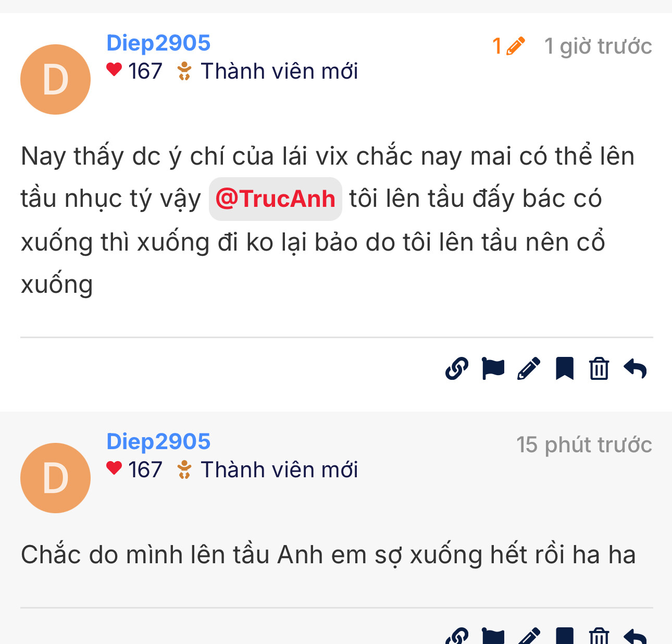Viewport: 672px width, 644px height.
Task: Click the '15 phút trước' timestamp
Action: point(584,445)
